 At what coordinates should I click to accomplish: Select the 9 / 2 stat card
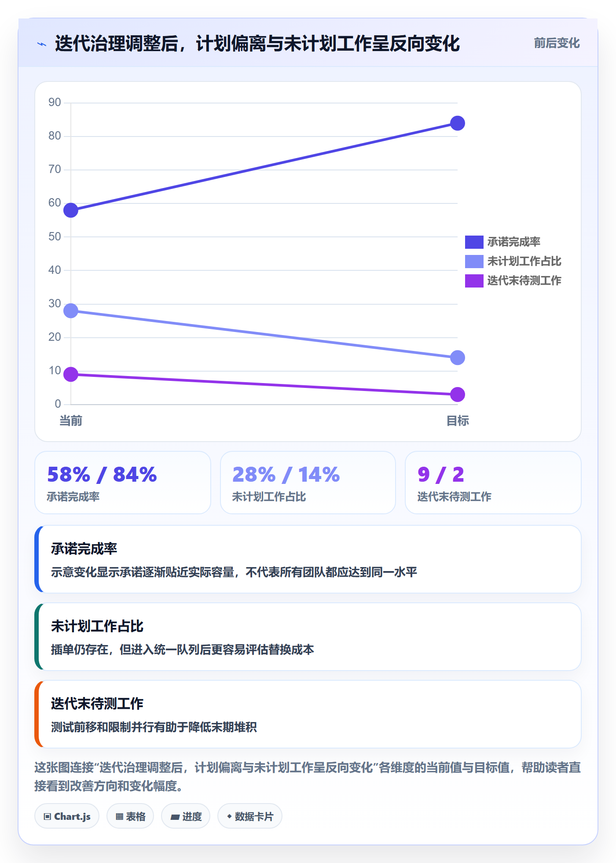pos(493,483)
